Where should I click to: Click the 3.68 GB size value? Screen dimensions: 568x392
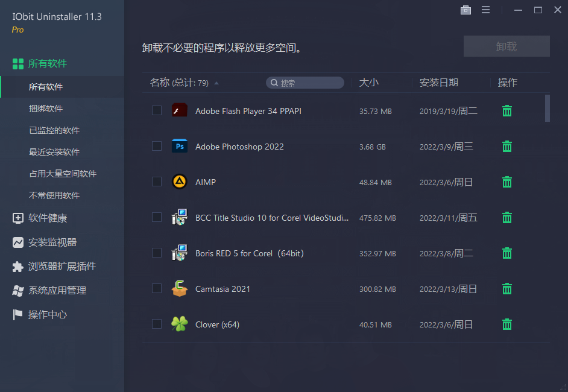click(x=373, y=147)
